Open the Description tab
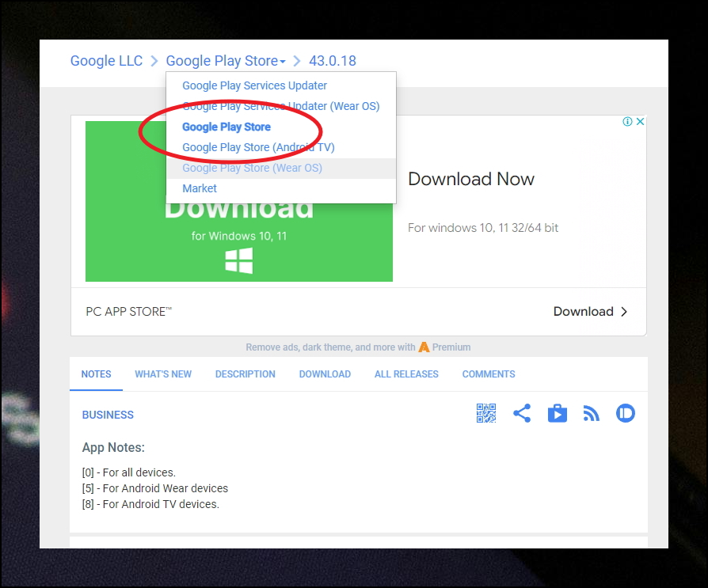 coord(246,374)
